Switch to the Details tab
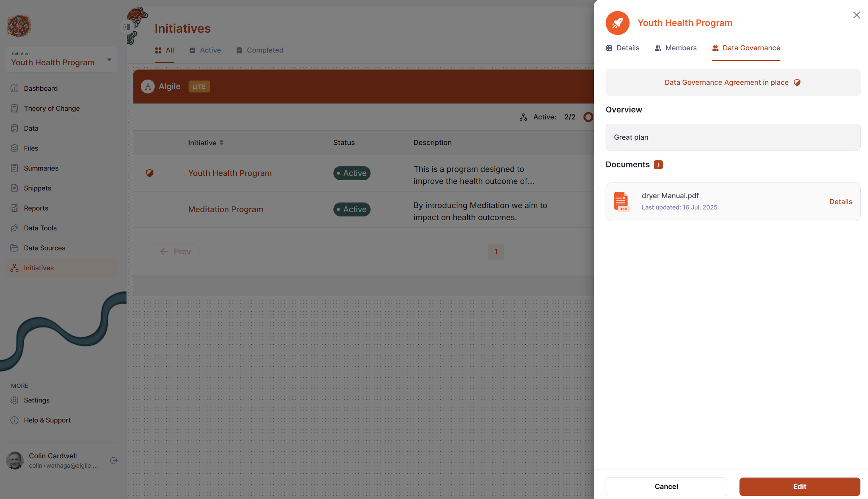 tap(622, 48)
